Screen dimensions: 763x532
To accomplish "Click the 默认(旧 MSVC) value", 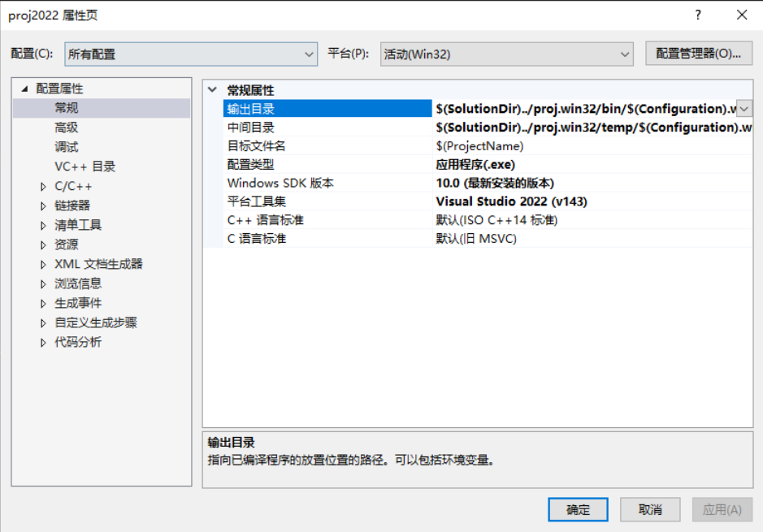I will 476,238.
